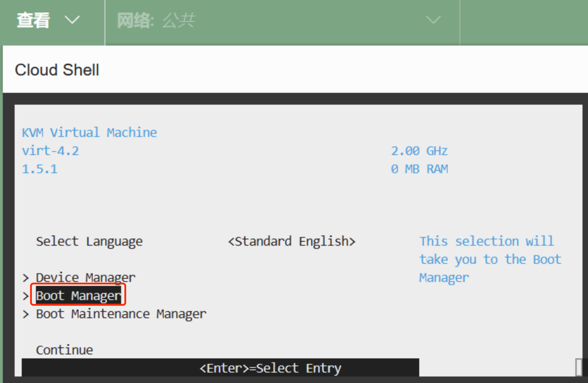
Task: Select the Cloud Shell tab
Action: (x=57, y=70)
